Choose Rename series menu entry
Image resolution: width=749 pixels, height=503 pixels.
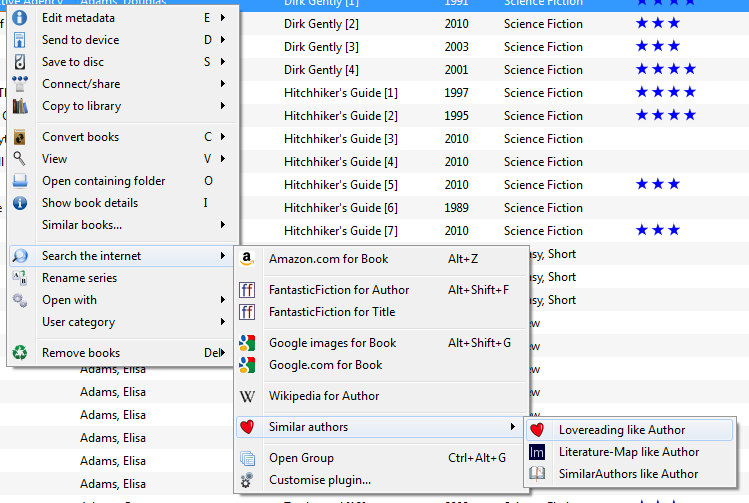[123, 278]
